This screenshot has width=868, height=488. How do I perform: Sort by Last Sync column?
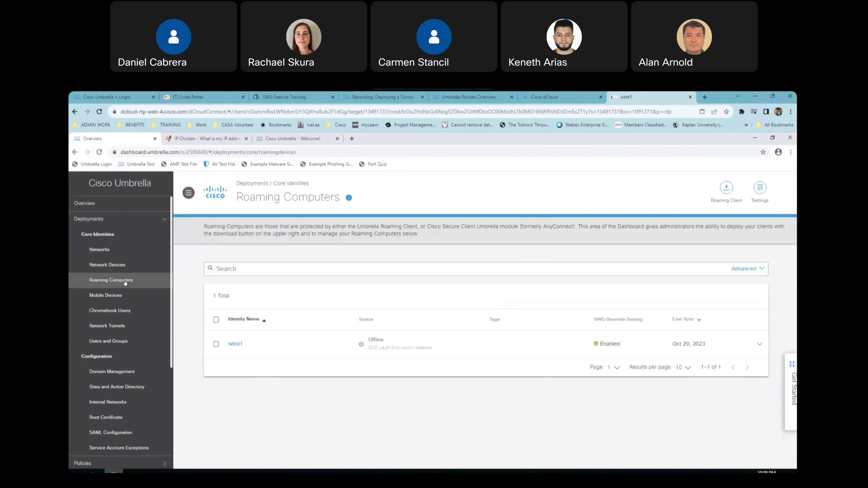(x=686, y=319)
